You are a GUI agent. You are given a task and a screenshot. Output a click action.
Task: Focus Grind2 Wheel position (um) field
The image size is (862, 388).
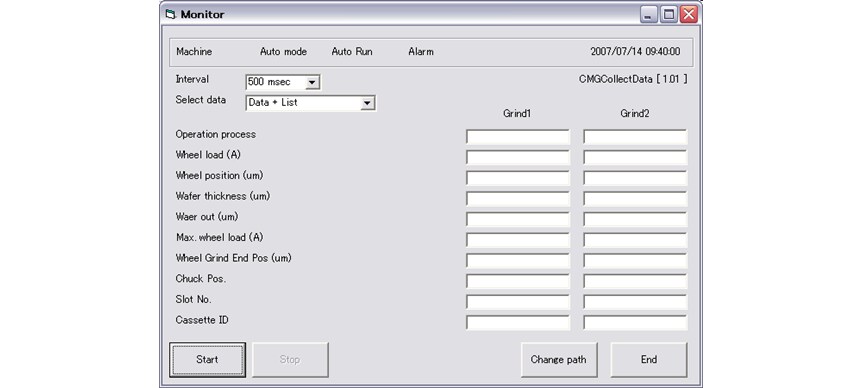point(635,178)
